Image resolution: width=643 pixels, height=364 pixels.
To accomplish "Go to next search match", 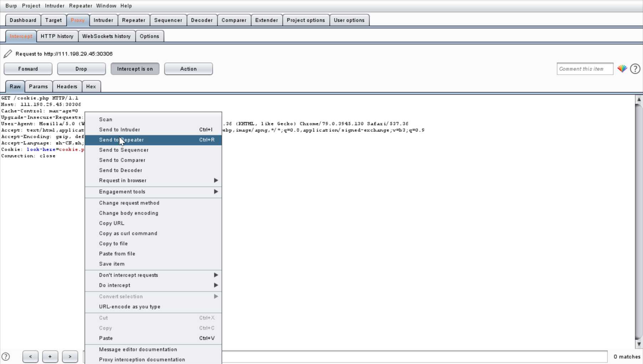I will click(x=70, y=357).
